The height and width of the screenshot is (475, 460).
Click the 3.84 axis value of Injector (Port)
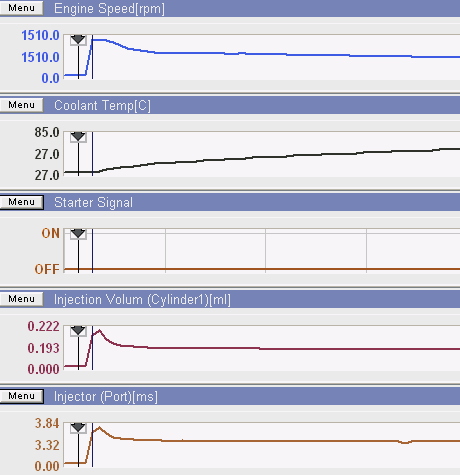[x=47, y=423]
